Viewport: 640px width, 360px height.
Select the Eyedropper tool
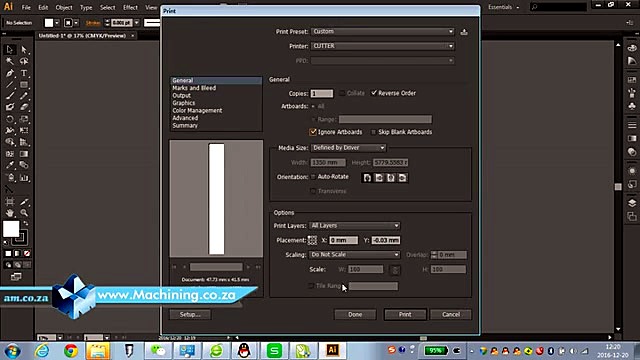10,165
